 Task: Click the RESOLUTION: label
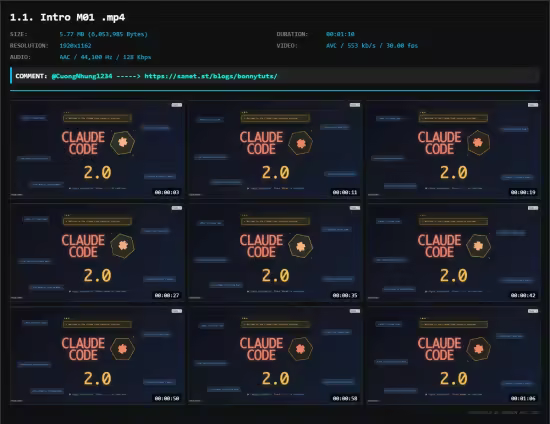(x=29, y=46)
